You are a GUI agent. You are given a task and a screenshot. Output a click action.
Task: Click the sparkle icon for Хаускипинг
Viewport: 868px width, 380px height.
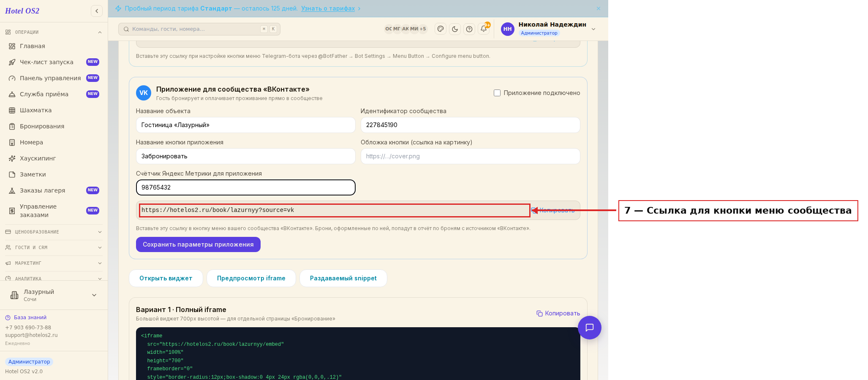pos(12,158)
